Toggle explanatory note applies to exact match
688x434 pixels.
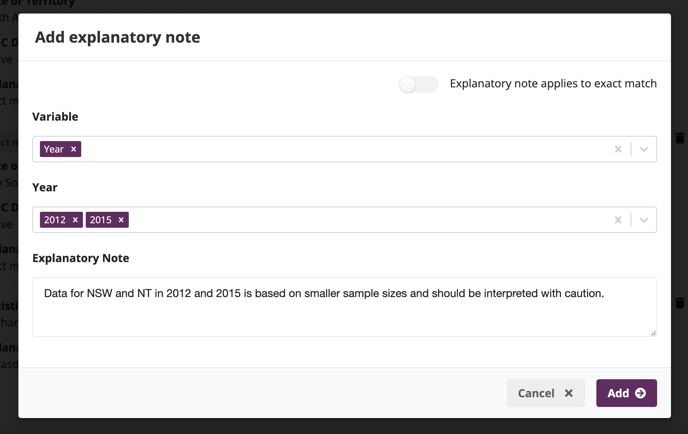(x=418, y=84)
